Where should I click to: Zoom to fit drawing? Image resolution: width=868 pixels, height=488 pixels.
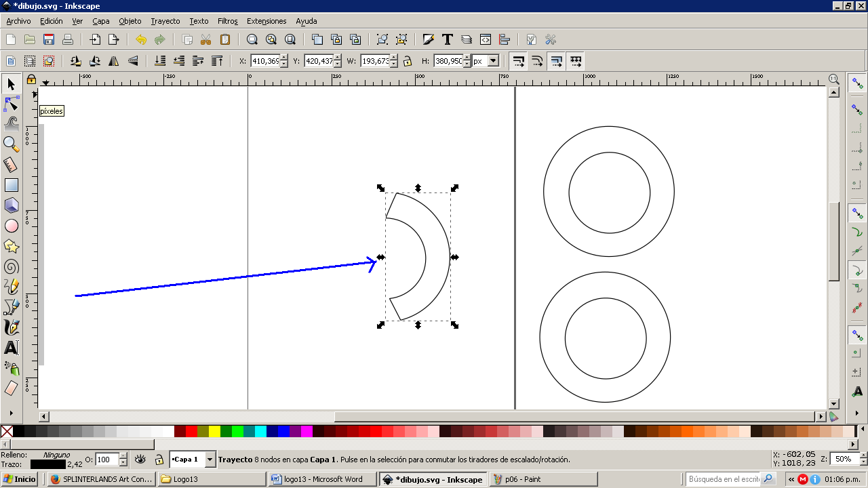(271, 39)
